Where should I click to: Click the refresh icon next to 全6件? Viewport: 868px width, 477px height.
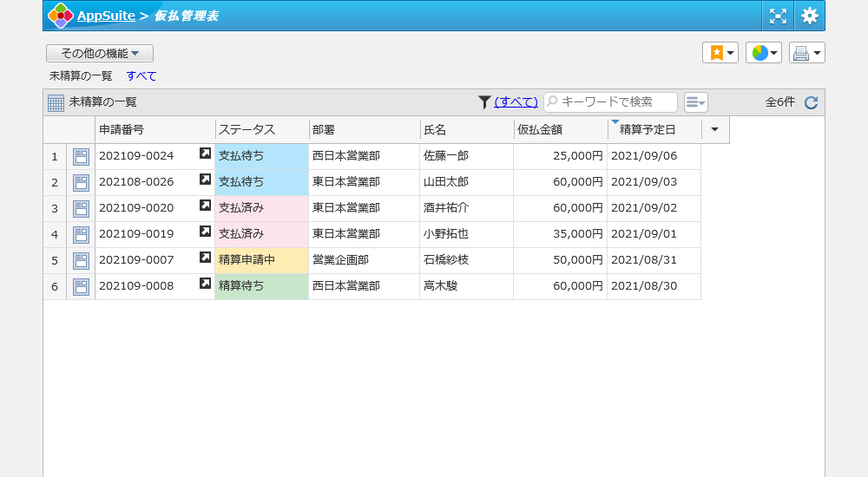[x=811, y=102]
